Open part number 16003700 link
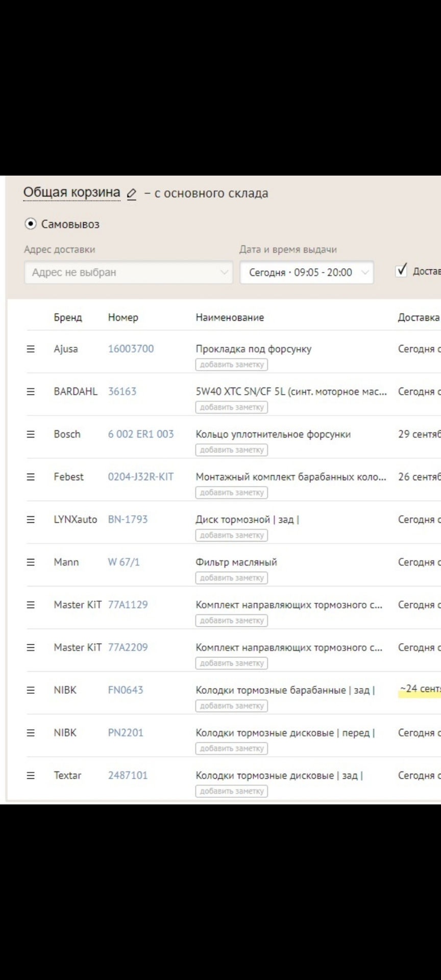The image size is (441, 980). coord(131,349)
